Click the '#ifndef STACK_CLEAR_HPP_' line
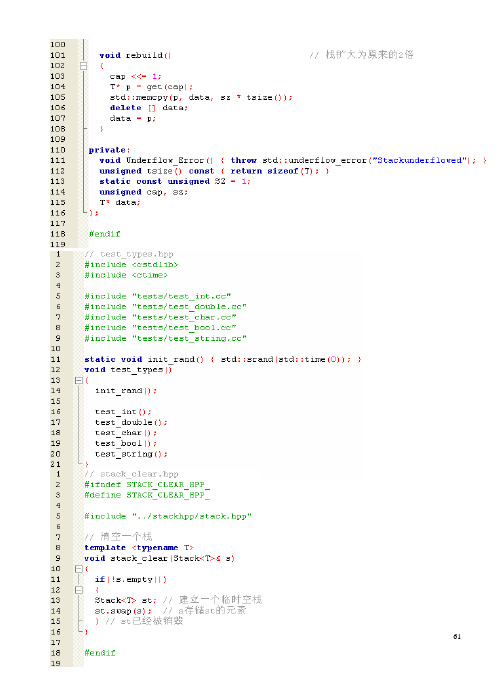 (147, 484)
